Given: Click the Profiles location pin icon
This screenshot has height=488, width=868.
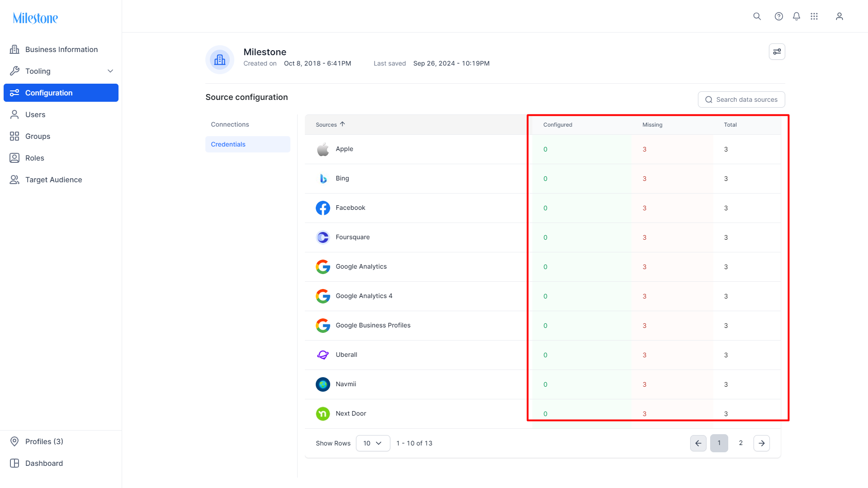Looking at the screenshot, I should (14, 441).
